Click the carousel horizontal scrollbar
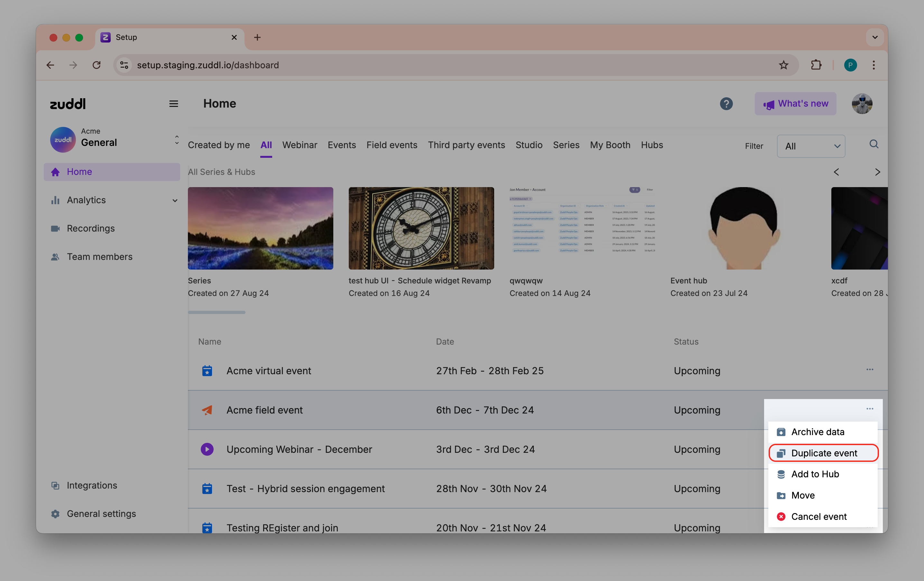The image size is (924, 581). click(217, 313)
